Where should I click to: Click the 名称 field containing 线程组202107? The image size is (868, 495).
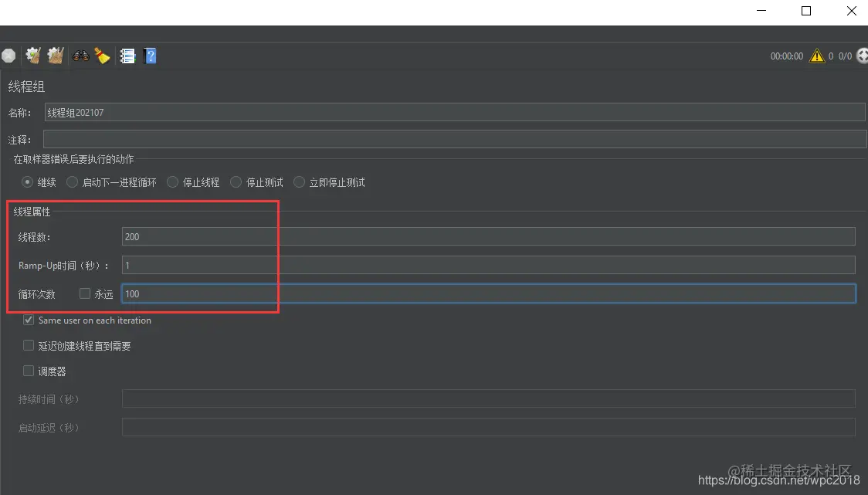[455, 113]
